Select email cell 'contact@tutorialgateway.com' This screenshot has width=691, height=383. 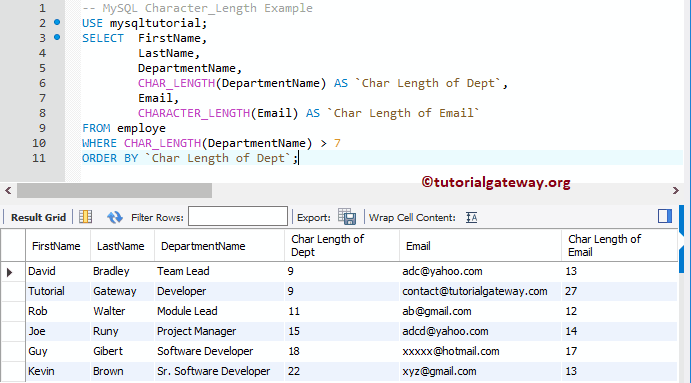point(480,291)
